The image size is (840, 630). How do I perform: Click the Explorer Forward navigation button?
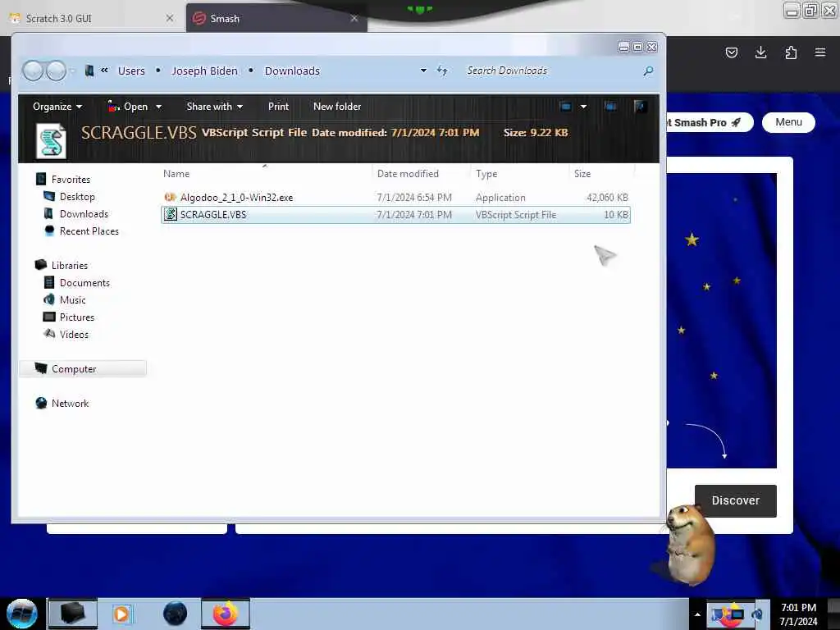pos(57,71)
